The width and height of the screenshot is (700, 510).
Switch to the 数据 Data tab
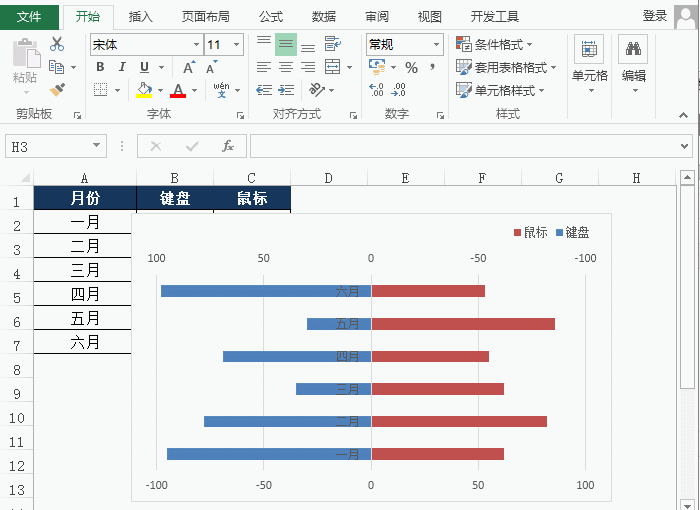(x=324, y=17)
